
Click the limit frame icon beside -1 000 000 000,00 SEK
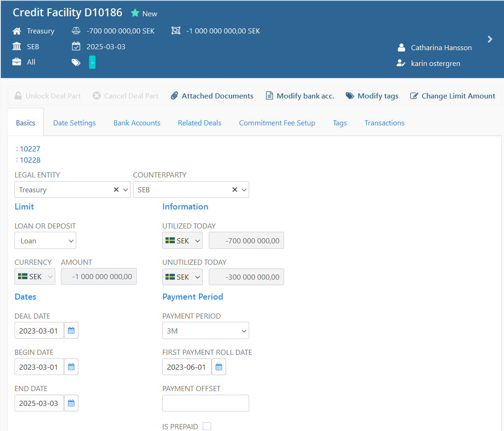click(x=176, y=31)
